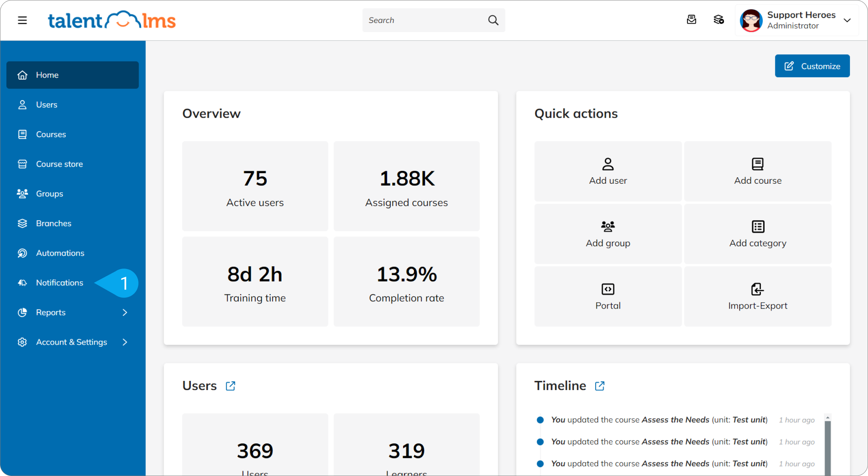Click the Add course quick action
This screenshot has height=476, width=868.
pos(758,171)
